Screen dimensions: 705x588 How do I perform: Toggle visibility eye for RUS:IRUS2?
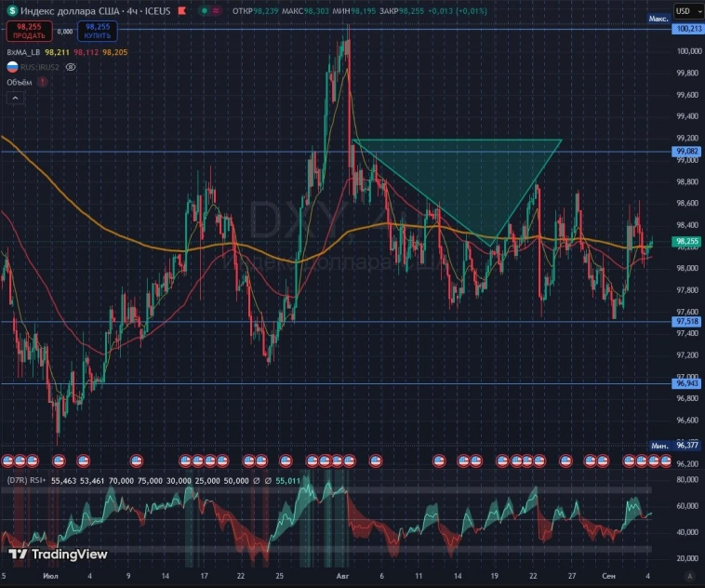(71, 67)
